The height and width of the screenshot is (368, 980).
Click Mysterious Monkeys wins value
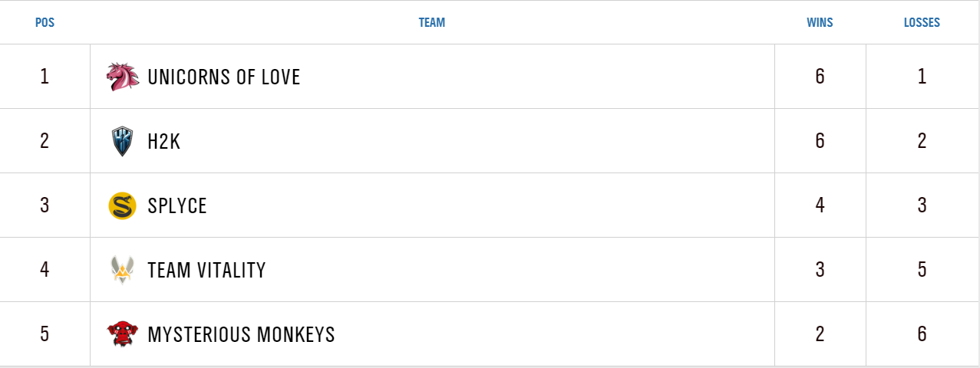click(820, 334)
